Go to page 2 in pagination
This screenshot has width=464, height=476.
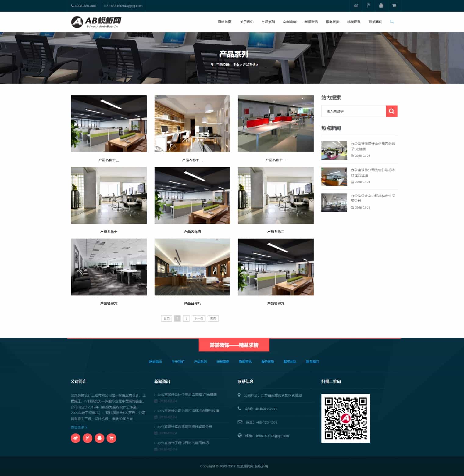coord(186,318)
